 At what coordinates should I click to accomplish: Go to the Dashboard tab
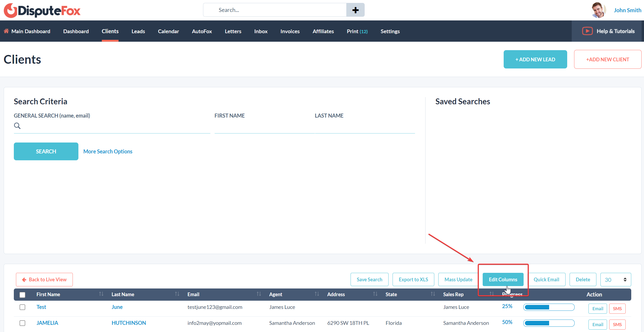(x=76, y=31)
